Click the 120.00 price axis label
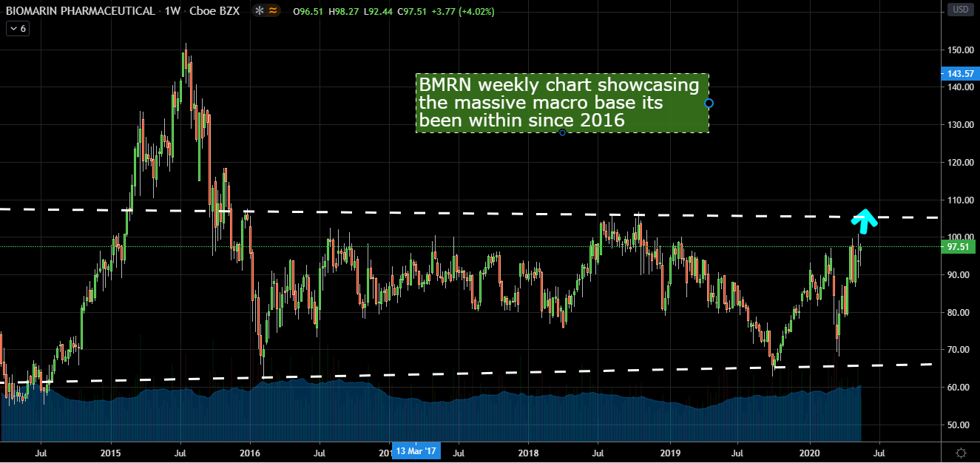 [x=961, y=163]
